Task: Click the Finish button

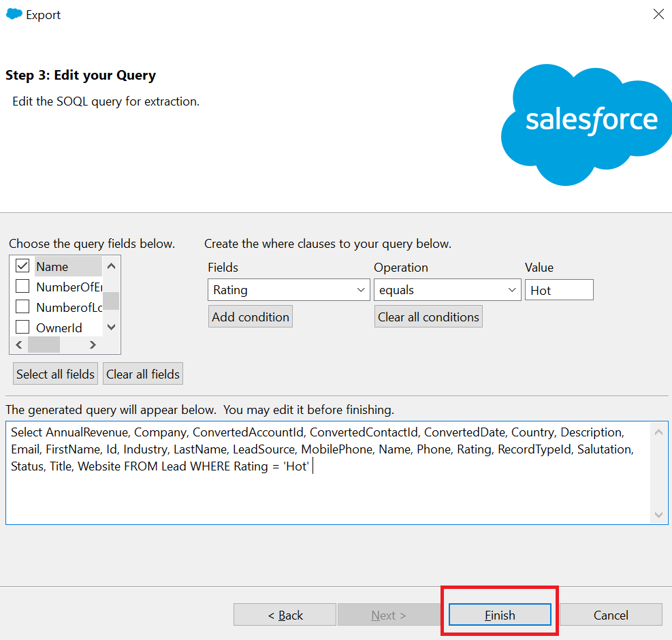Action: pos(500,615)
